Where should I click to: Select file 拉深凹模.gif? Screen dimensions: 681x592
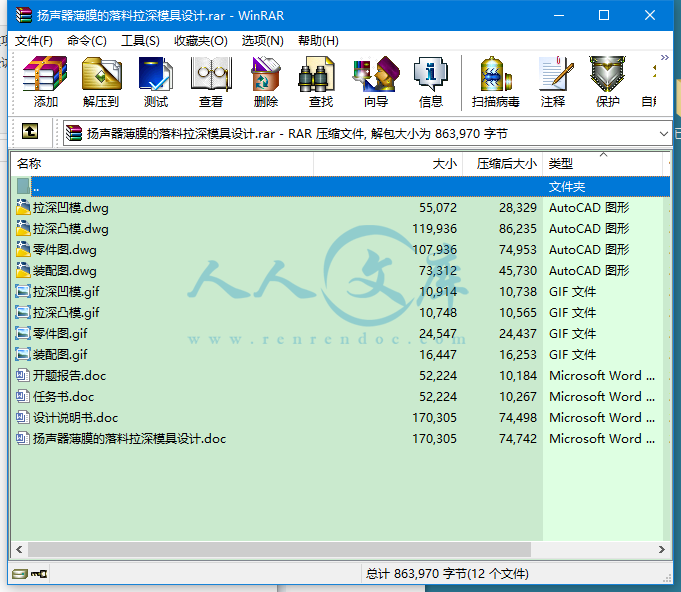pos(341,291)
